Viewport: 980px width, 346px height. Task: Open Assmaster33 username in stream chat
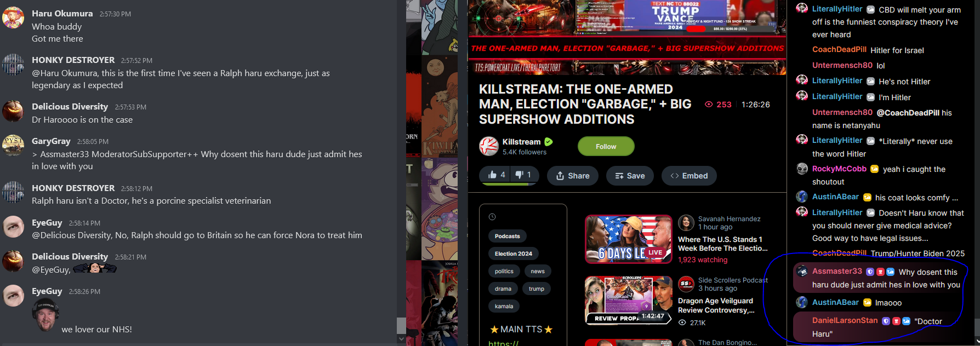[837, 271]
